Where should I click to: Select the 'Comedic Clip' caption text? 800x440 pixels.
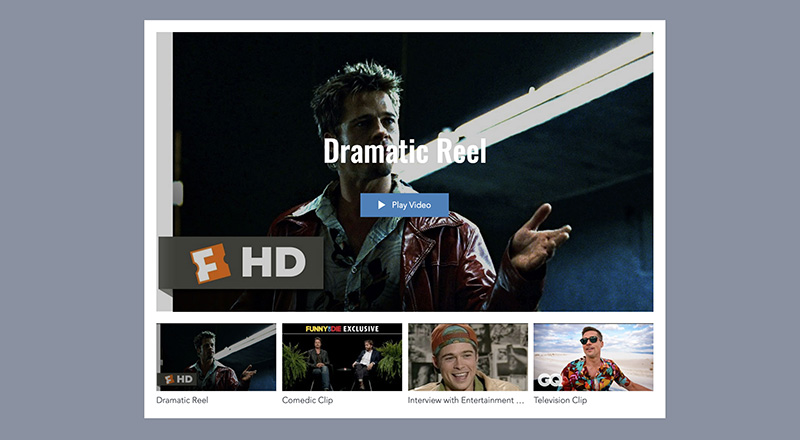point(307,400)
